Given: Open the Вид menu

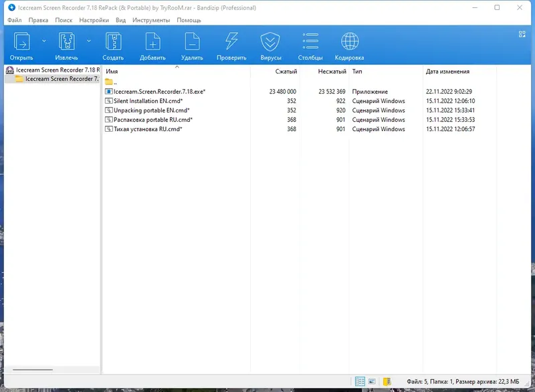Looking at the screenshot, I should coord(120,20).
